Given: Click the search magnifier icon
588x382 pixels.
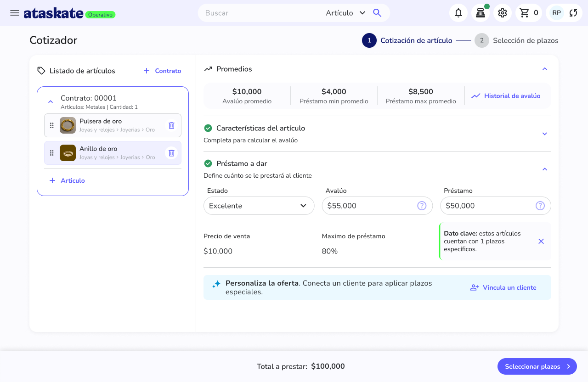Looking at the screenshot, I should pos(377,13).
